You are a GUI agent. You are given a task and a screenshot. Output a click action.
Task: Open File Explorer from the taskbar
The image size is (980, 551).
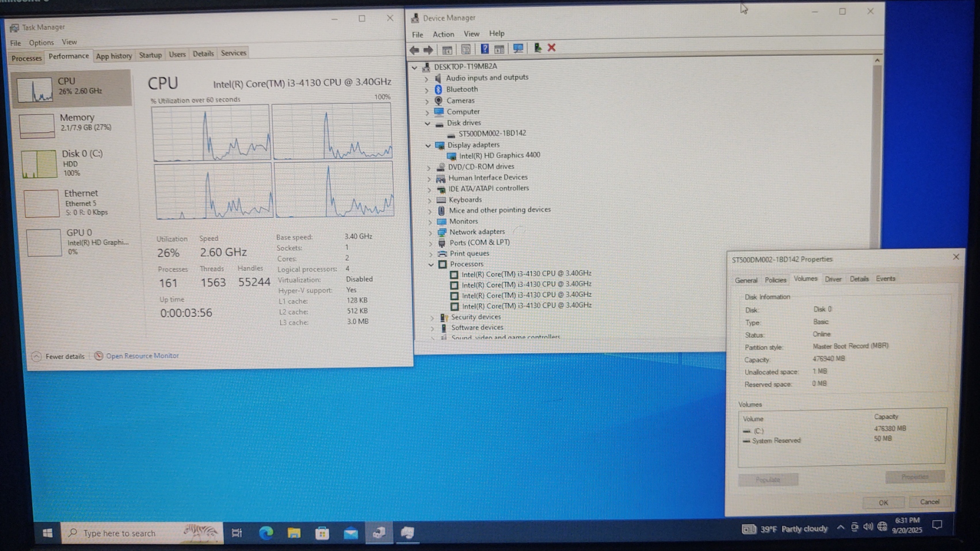(294, 533)
